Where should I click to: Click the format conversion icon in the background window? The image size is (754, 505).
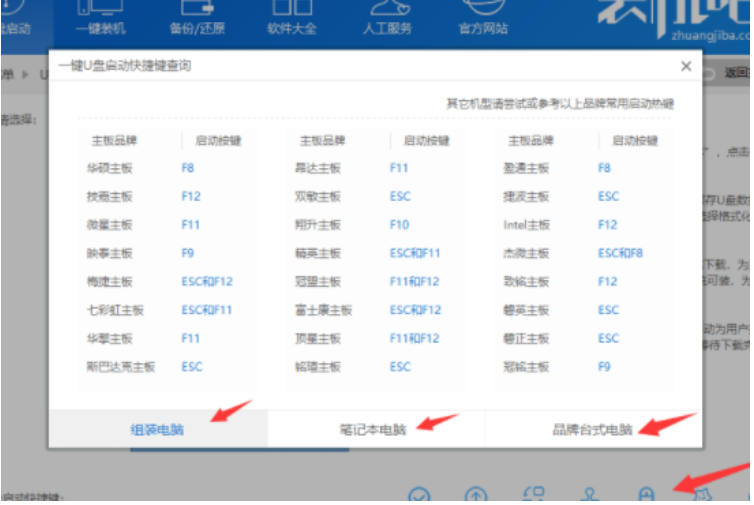(x=533, y=495)
